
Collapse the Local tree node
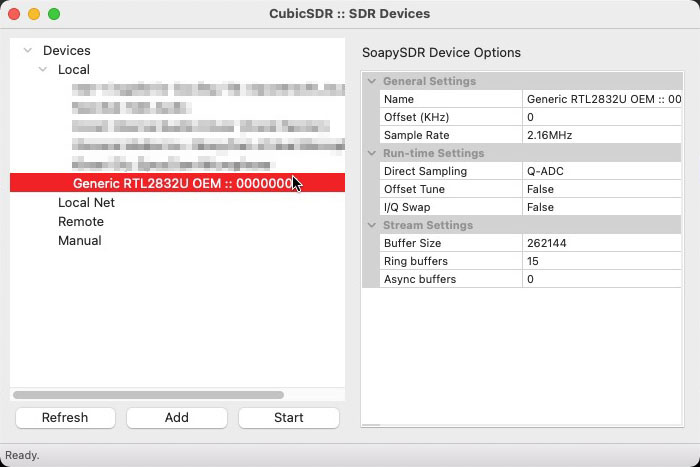[x=43, y=70]
